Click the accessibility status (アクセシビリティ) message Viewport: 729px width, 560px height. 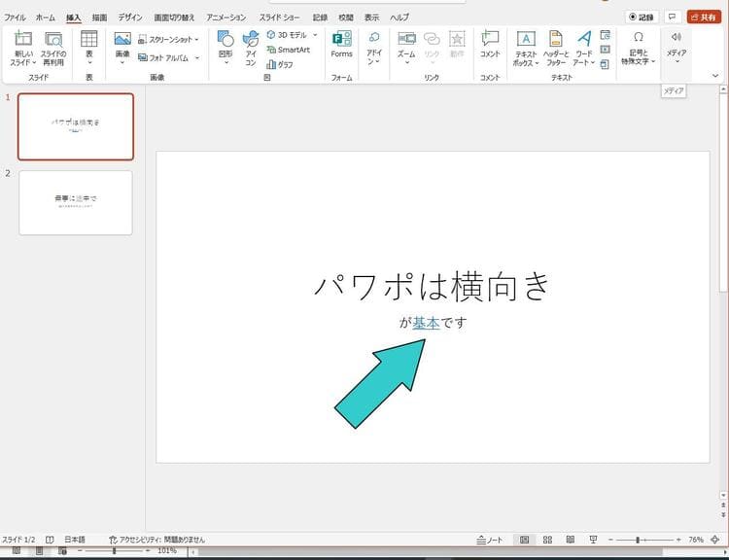click(x=156, y=540)
